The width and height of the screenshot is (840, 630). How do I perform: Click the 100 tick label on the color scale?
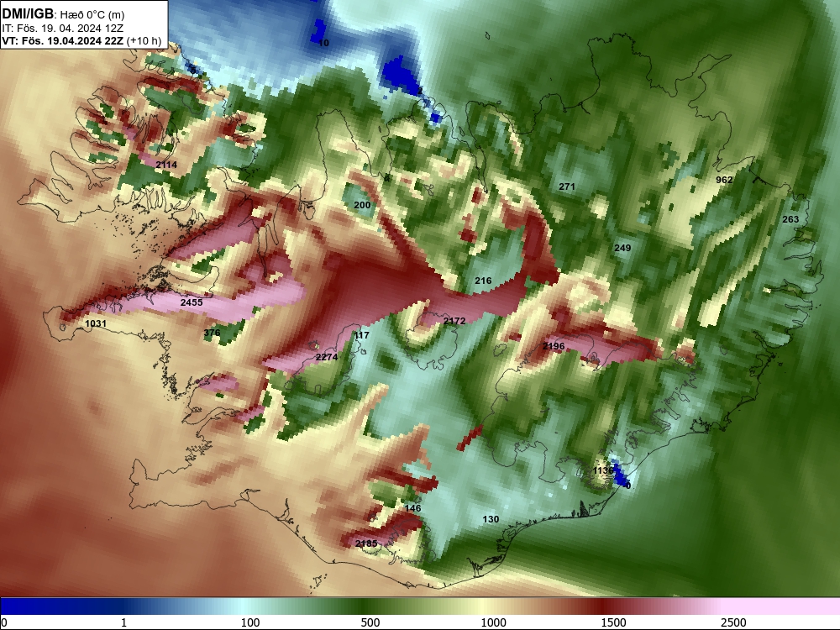pos(250,622)
